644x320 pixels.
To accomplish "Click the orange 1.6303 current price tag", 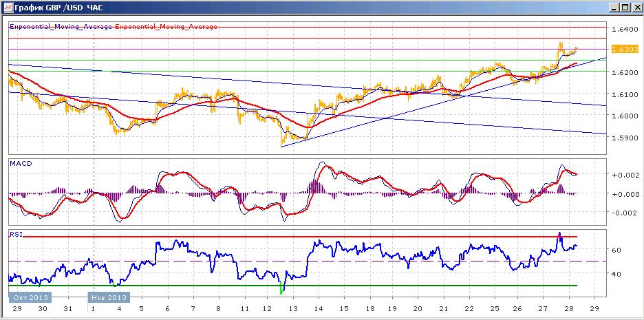I will click(623, 50).
